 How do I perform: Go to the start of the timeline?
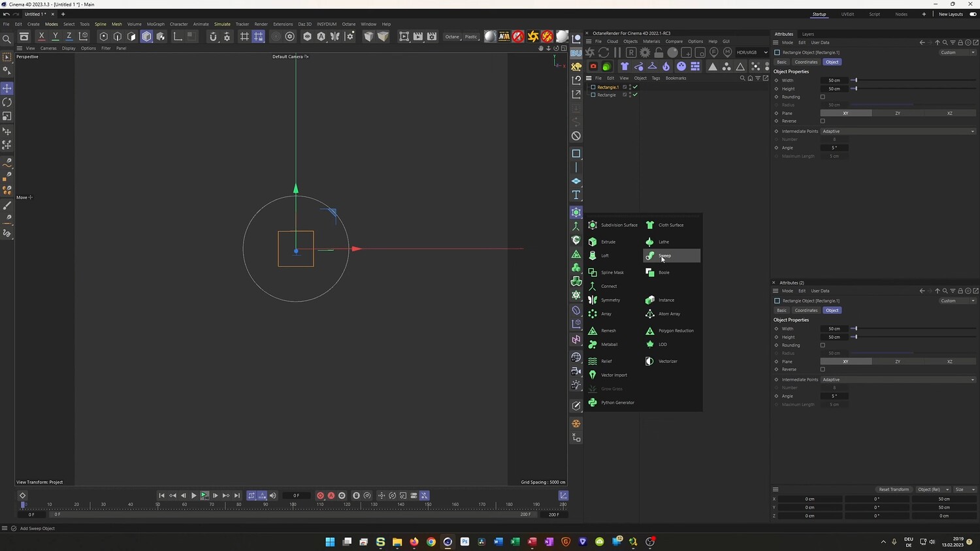pos(161,496)
